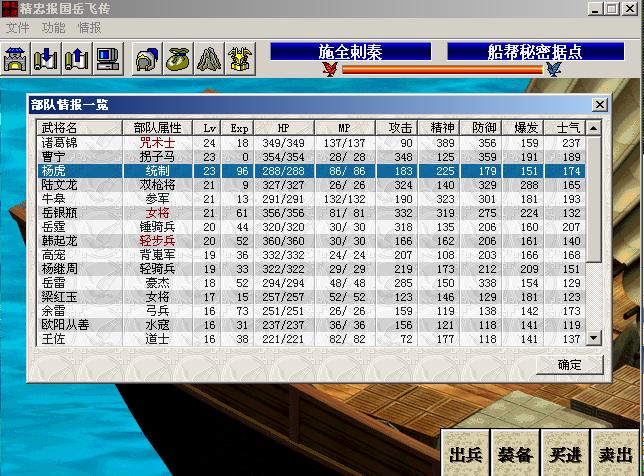Open the 文件 menu
This screenshot has height=476, width=644.
[x=18, y=27]
